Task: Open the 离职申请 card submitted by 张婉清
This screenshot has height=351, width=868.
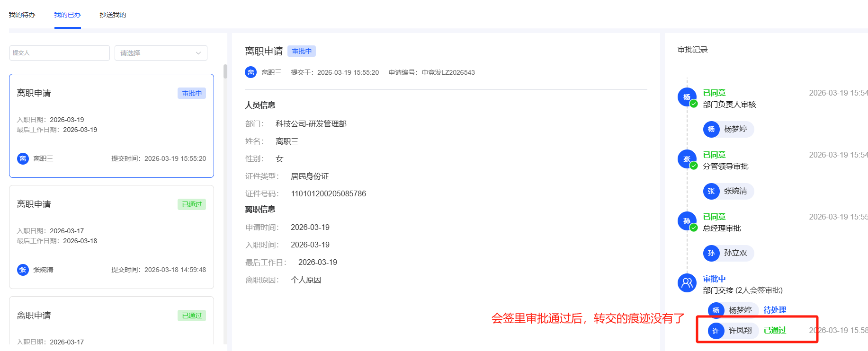Action: tap(111, 237)
